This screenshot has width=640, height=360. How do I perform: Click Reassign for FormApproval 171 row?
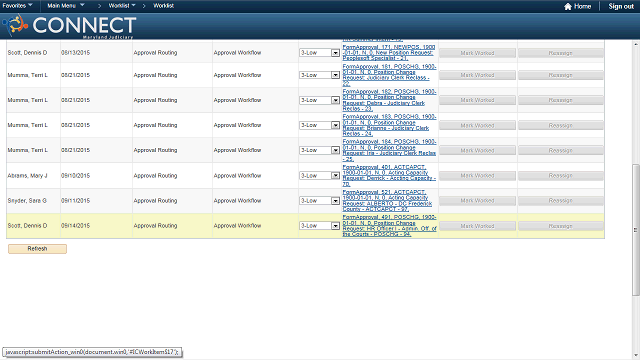[560, 53]
